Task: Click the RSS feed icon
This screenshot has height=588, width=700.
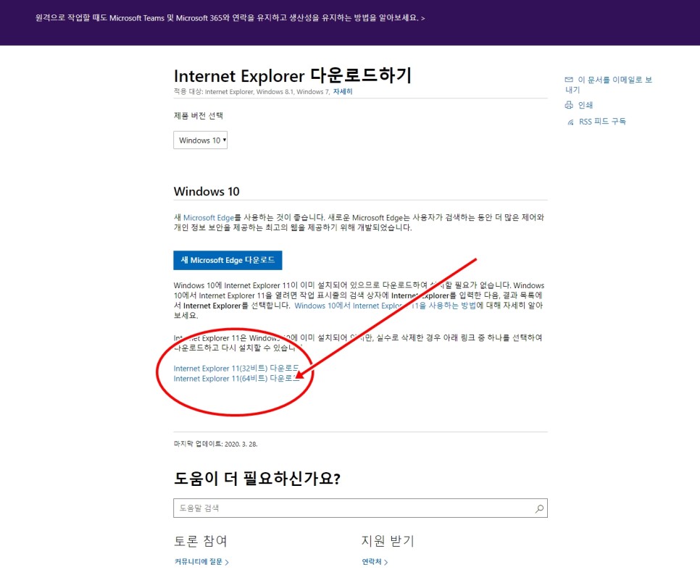Action: (x=570, y=122)
